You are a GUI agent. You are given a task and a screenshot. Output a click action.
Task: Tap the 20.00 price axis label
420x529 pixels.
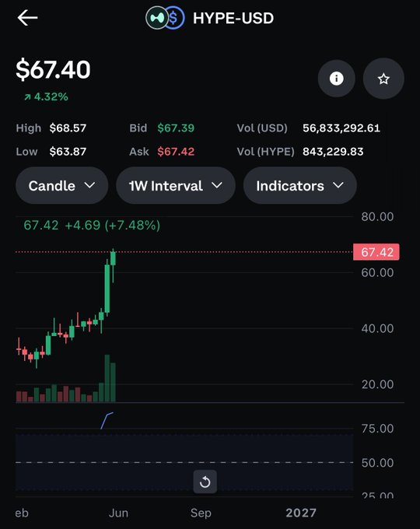(x=377, y=384)
